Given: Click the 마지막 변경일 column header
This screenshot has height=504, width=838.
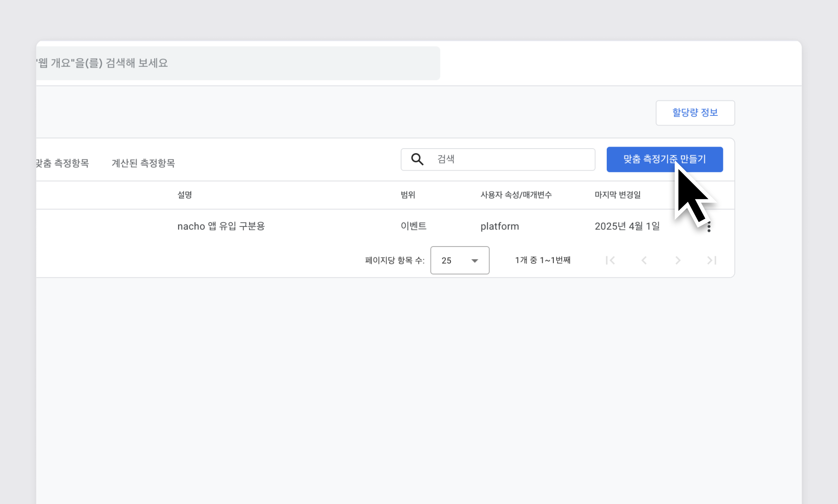Looking at the screenshot, I should (617, 195).
